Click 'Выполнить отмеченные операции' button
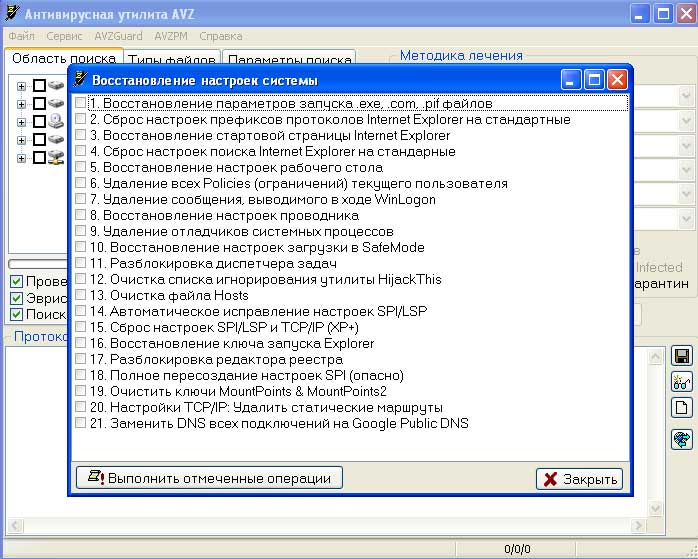The width and height of the screenshot is (698, 559). click(209, 478)
